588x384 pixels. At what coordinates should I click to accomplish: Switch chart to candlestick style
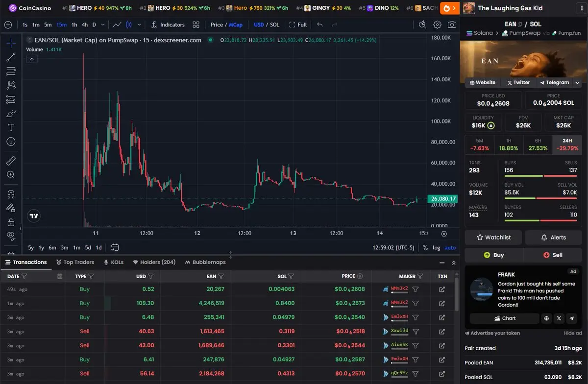point(129,24)
